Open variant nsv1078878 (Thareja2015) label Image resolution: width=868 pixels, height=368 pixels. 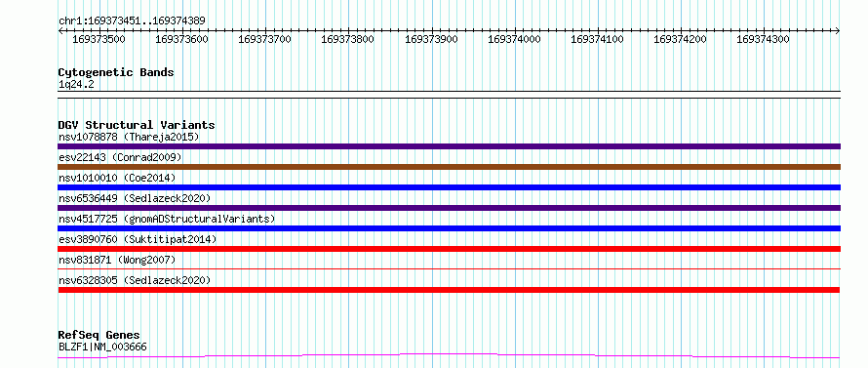(129, 137)
